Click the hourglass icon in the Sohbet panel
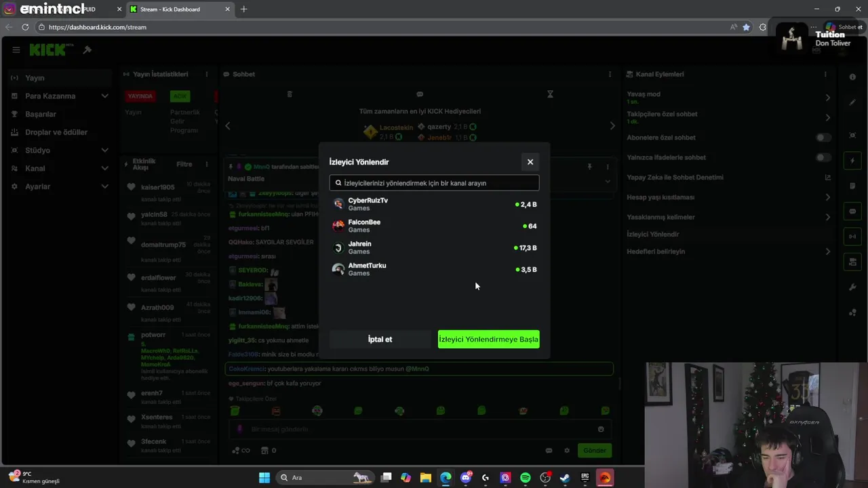Image resolution: width=868 pixels, height=488 pixels. (x=550, y=94)
